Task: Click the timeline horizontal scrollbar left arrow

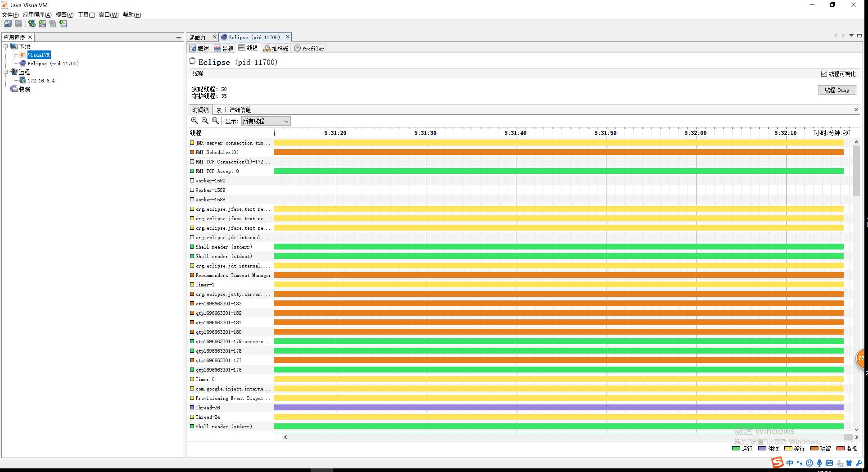Action: 285,437
